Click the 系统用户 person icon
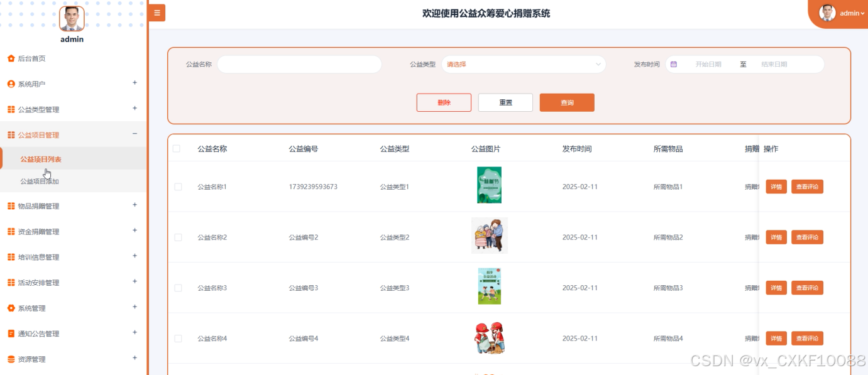 point(11,84)
